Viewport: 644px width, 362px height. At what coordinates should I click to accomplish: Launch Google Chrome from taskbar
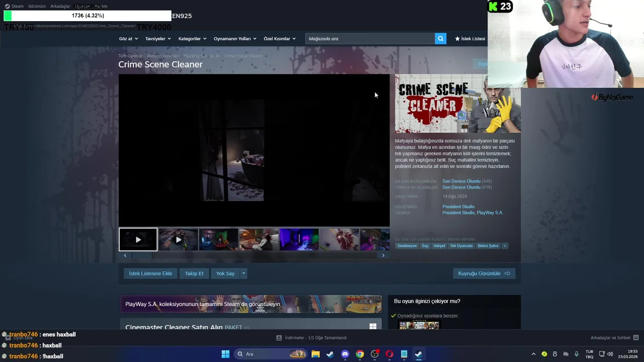tap(360, 354)
